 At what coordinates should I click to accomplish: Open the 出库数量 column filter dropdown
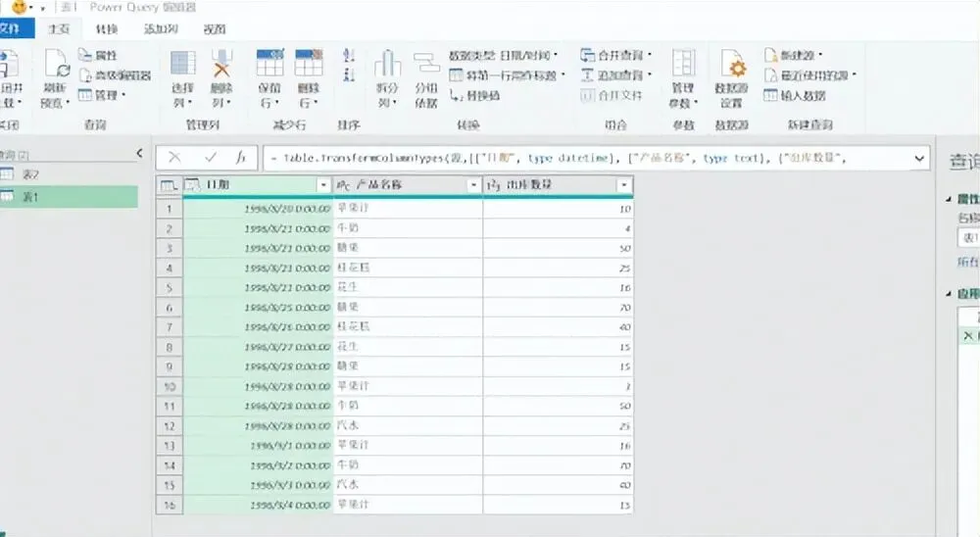pyautogui.click(x=623, y=185)
